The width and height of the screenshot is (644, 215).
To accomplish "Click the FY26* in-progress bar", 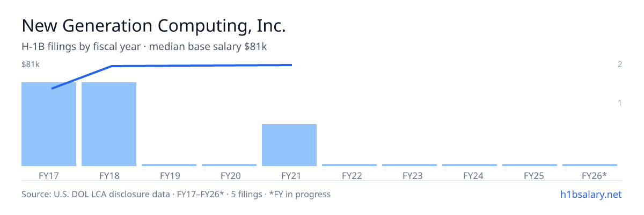I will [590, 165].
